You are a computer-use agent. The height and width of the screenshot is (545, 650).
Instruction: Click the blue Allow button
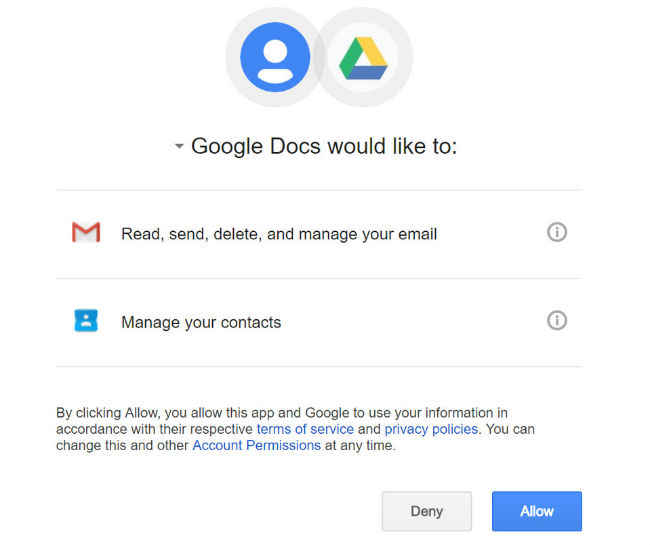tap(537, 511)
